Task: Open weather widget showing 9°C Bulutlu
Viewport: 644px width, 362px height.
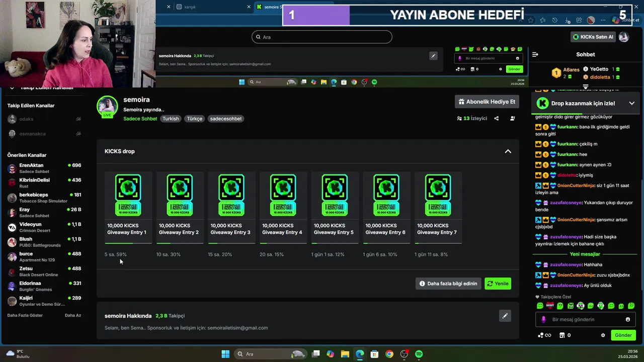Action: 18,354
